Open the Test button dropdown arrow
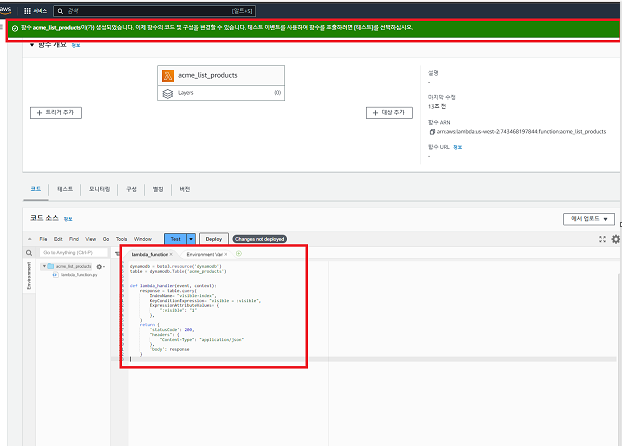Screen dimensions: 622x446 191,239
